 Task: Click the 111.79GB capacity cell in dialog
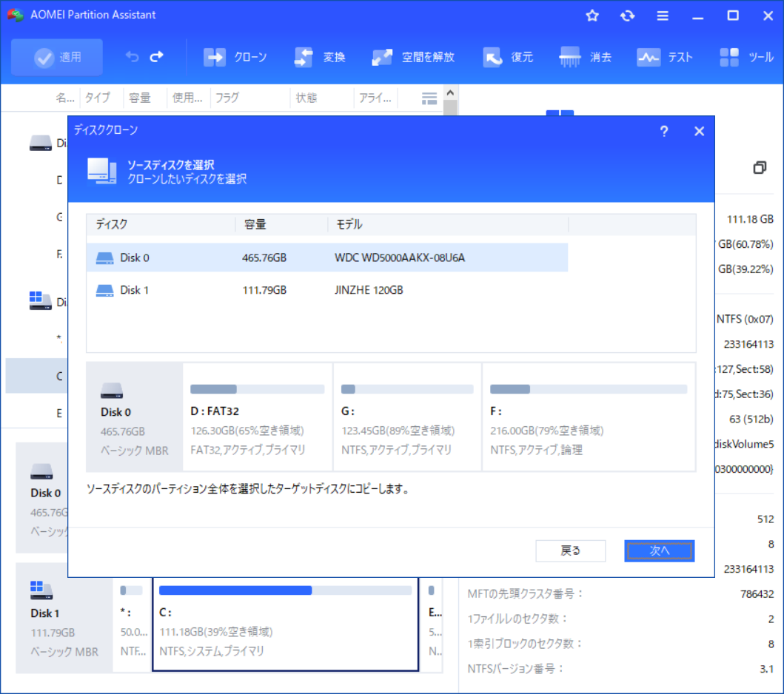pos(264,290)
